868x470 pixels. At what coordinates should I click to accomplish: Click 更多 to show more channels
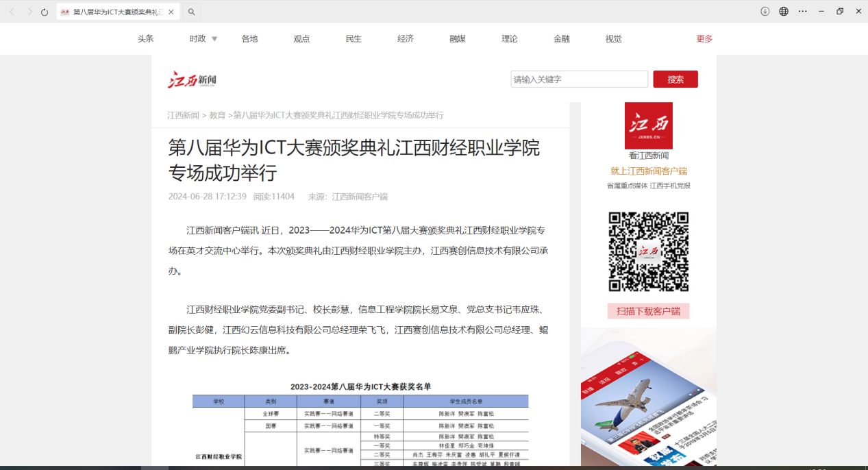click(x=704, y=39)
